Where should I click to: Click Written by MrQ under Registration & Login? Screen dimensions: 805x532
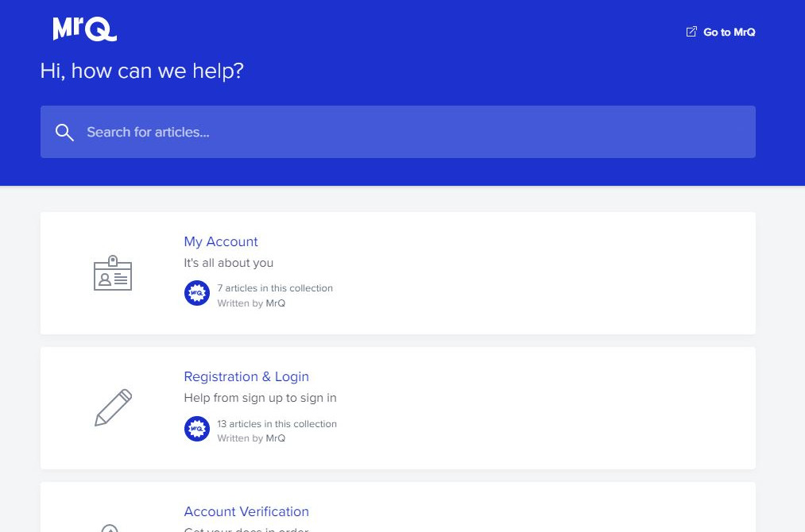(x=251, y=438)
